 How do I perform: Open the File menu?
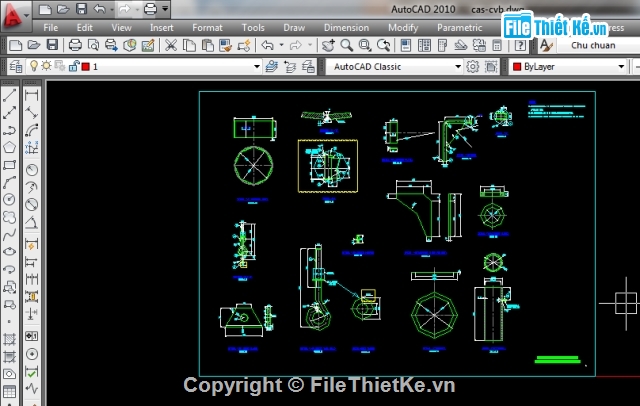[x=51, y=28]
